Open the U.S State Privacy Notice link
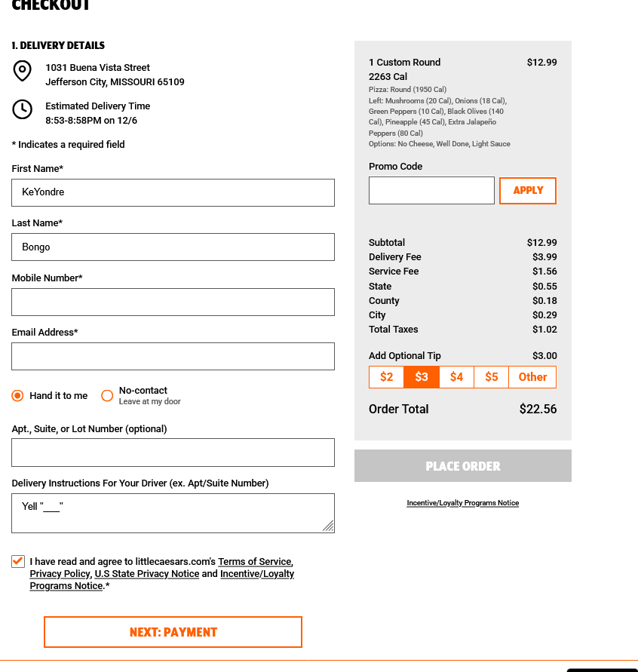This screenshot has width=638, height=672. click(x=147, y=574)
